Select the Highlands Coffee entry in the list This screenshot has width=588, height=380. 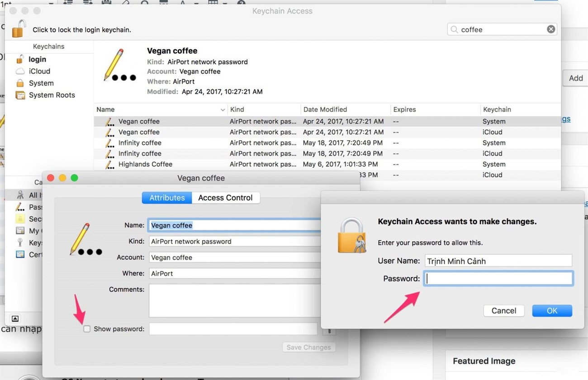(145, 164)
